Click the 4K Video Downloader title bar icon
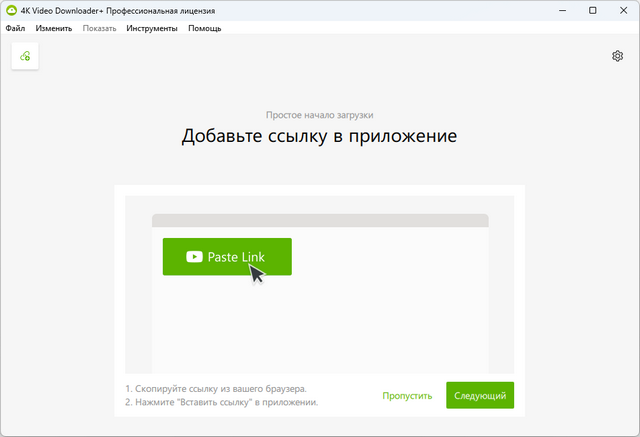The image size is (640, 437). [11, 10]
